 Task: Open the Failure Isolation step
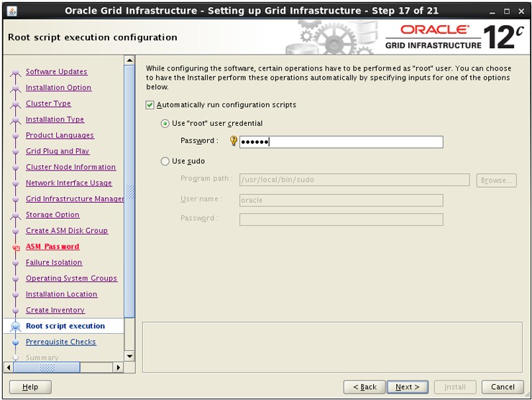(54, 263)
